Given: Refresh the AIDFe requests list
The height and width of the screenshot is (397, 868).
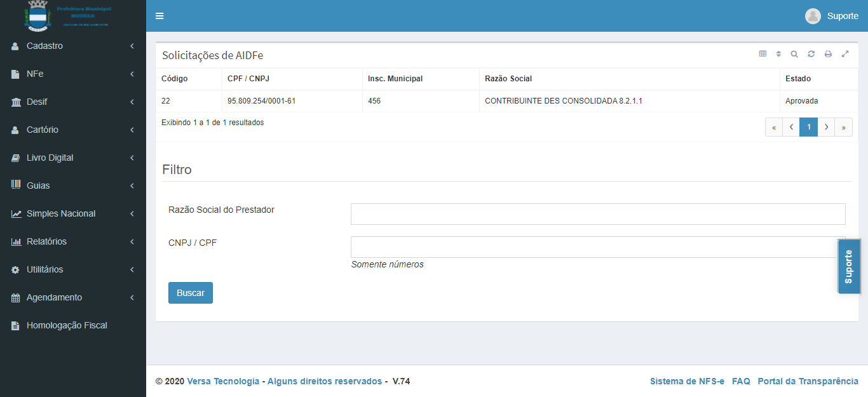Looking at the screenshot, I should 811,54.
